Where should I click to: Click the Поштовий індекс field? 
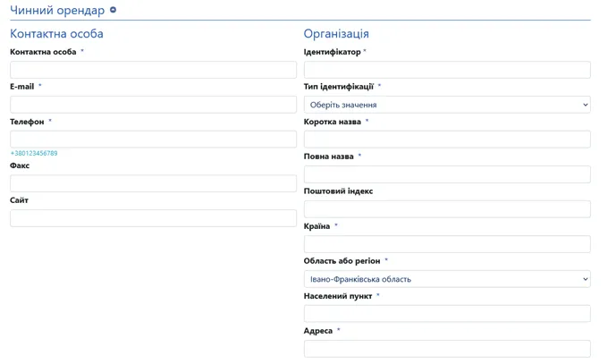447,209
